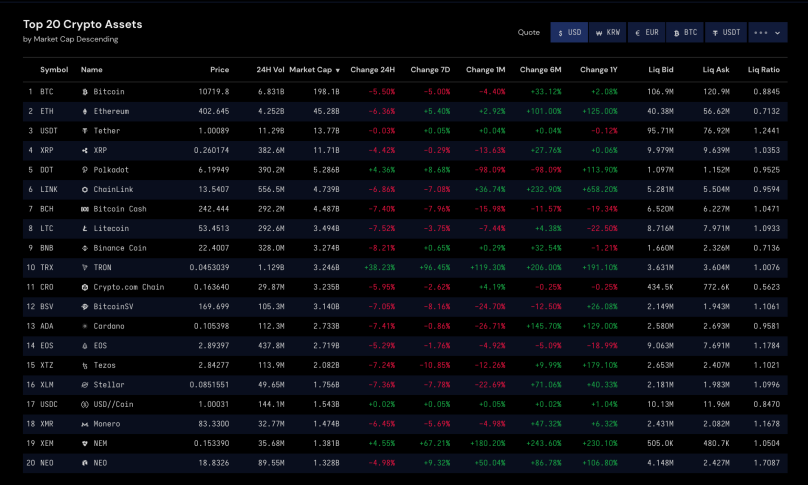Image resolution: width=808 pixels, height=485 pixels.
Task: Sort table by Change 6M header
Action: (541, 70)
